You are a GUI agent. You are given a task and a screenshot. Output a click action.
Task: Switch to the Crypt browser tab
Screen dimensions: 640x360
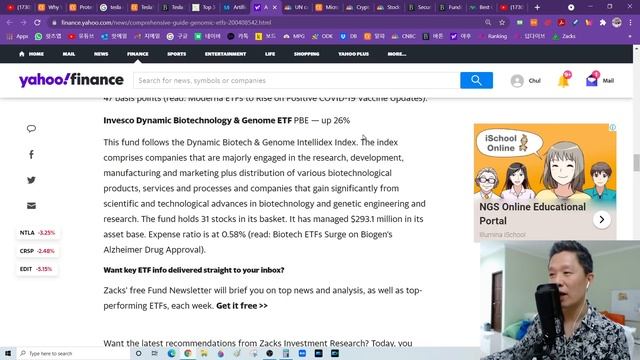tap(358, 7)
